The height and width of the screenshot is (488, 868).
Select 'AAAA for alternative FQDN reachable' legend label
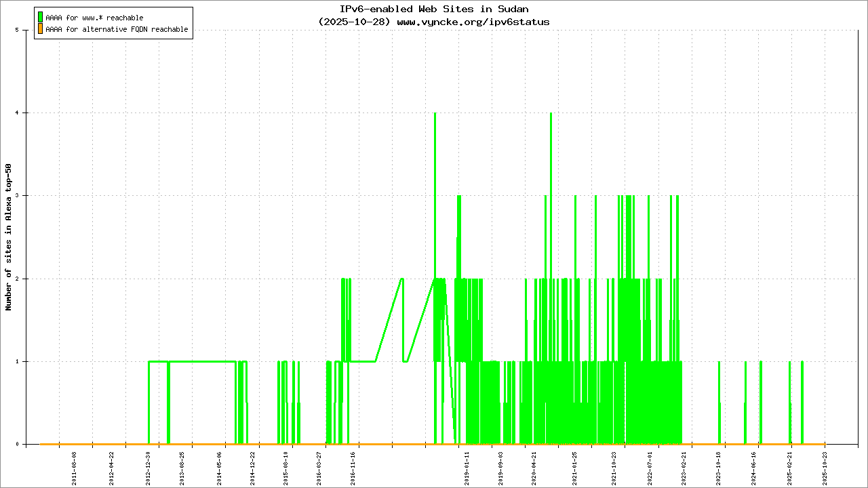117,30
